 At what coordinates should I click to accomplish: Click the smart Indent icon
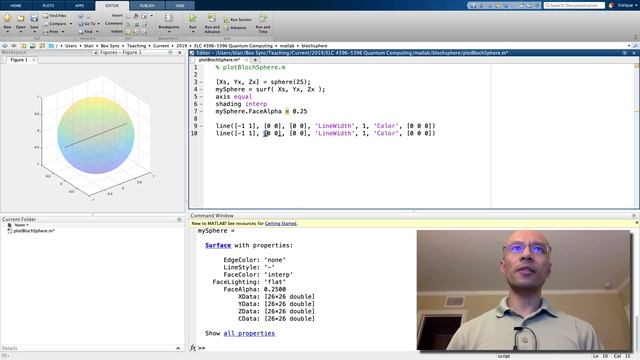click(x=128, y=31)
